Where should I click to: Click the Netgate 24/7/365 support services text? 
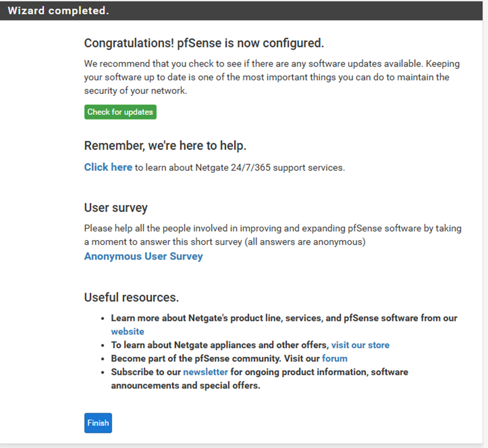[x=240, y=167]
